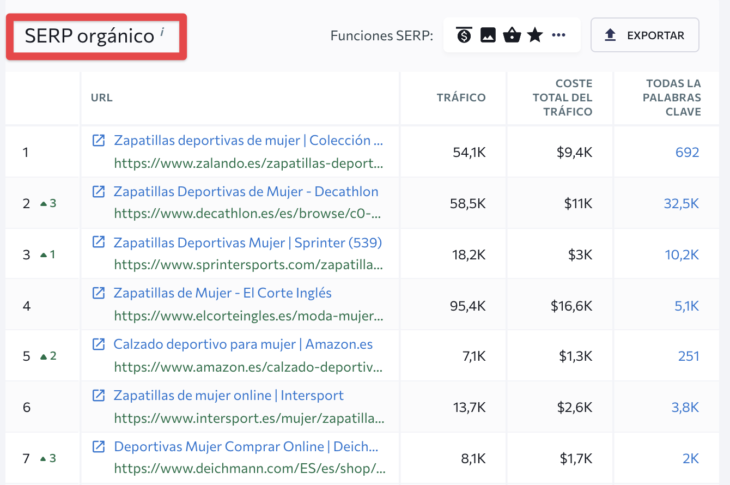Click the elcorteingles.es URL text
The width and height of the screenshot is (730, 485).
tap(249, 316)
